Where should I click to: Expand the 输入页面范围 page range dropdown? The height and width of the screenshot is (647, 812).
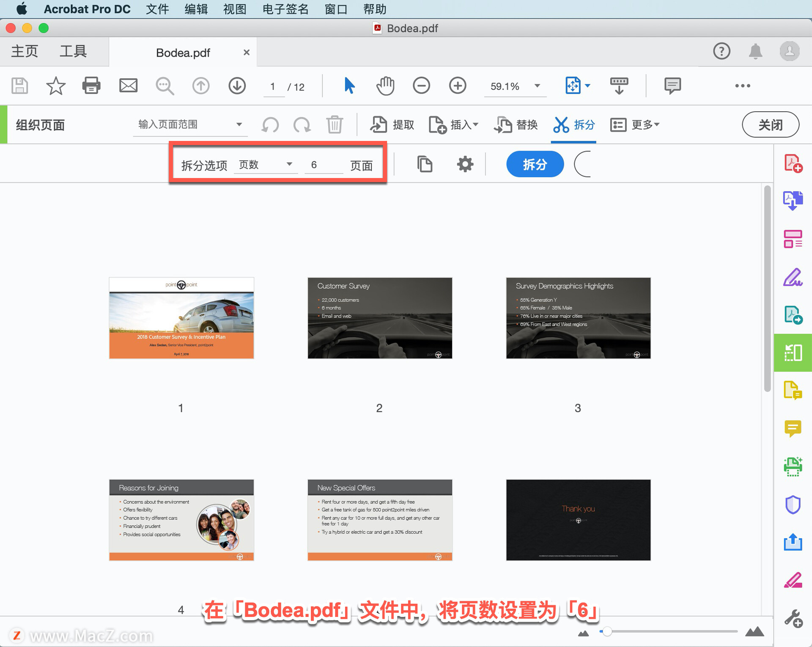click(x=239, y=124)
